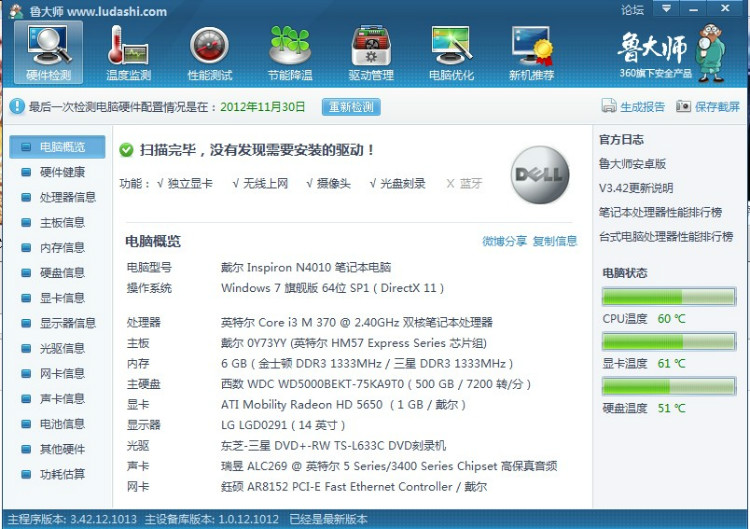Click the green scan-complete check icon
The width and height of the screenshot is (750, 529).
(126, 150)
